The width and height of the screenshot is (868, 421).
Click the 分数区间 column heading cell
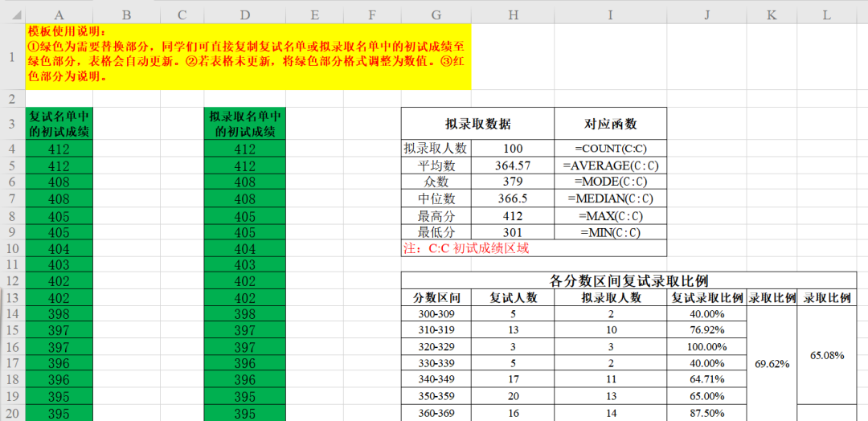[x=436, y=297]
